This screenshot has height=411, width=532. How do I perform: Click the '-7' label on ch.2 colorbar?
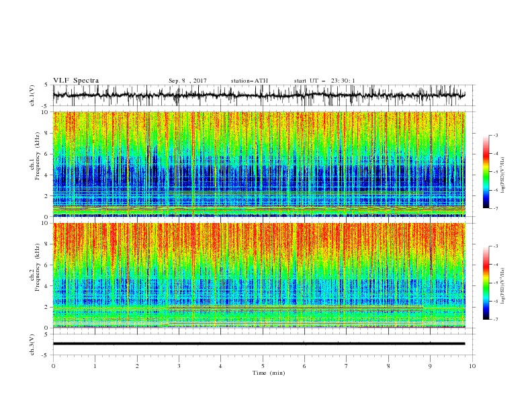pyautogui.click(x=495, y=319)
